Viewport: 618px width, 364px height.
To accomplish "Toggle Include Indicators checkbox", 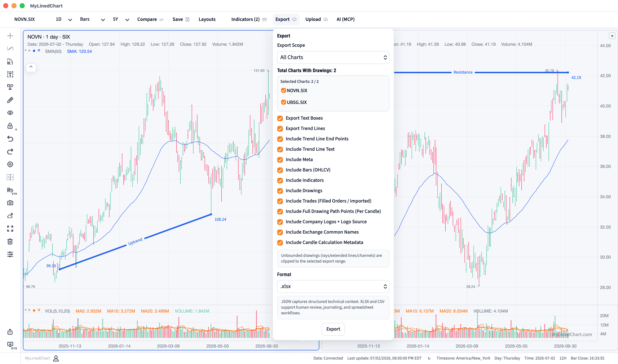I will [x=280, y=181].
